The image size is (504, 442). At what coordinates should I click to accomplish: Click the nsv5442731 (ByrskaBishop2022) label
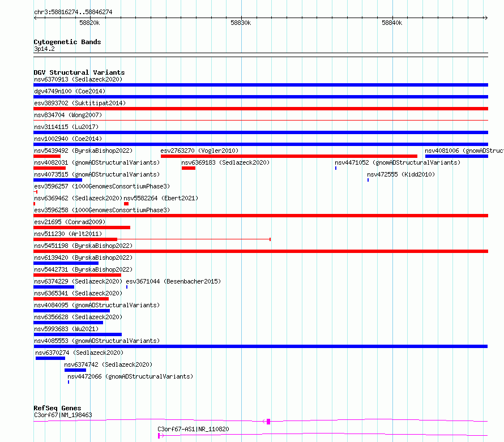83,269
